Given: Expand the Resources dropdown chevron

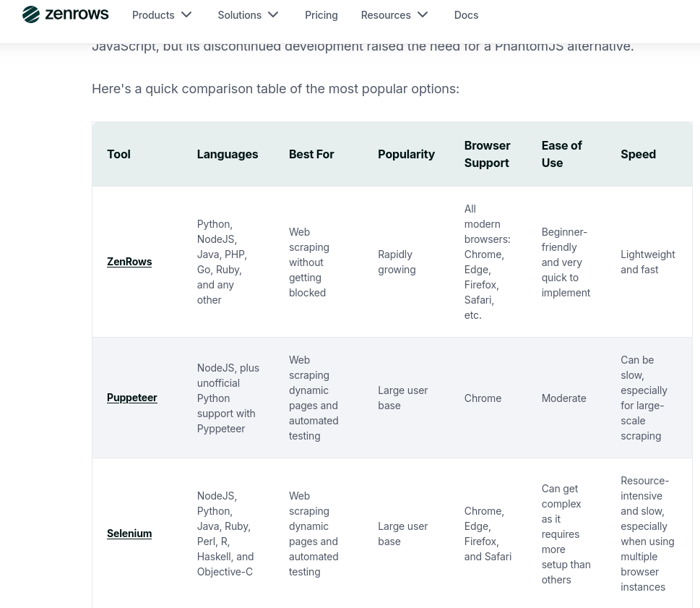Looking at the screenshot, I should (423, 14).
